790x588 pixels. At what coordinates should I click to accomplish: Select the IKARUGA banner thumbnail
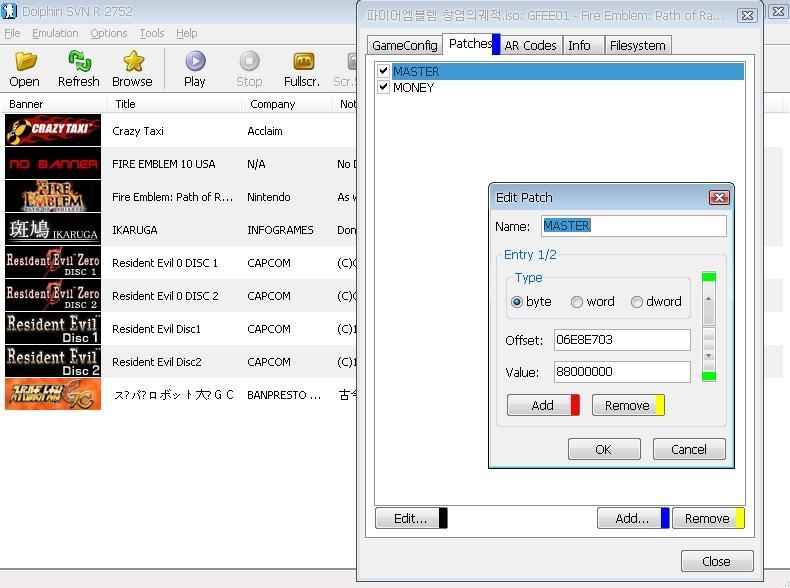point(53,229)
